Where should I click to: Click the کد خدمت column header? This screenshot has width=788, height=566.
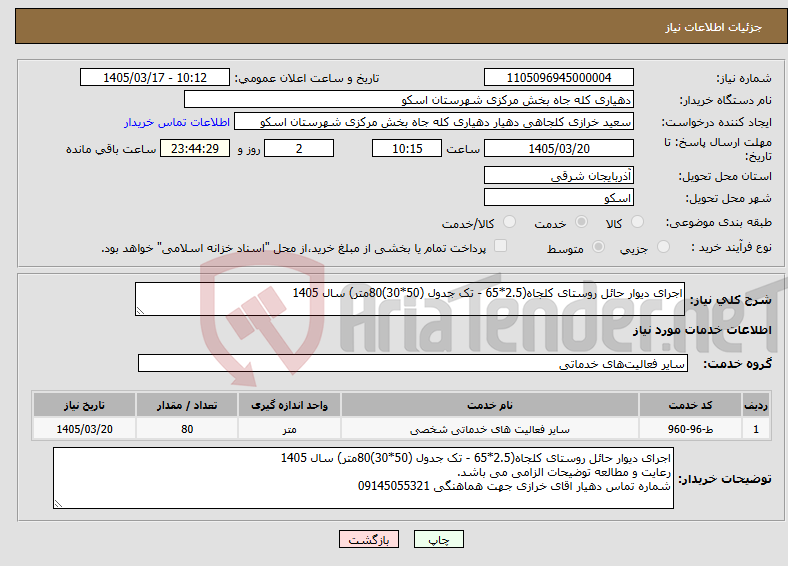coord(691,405)
